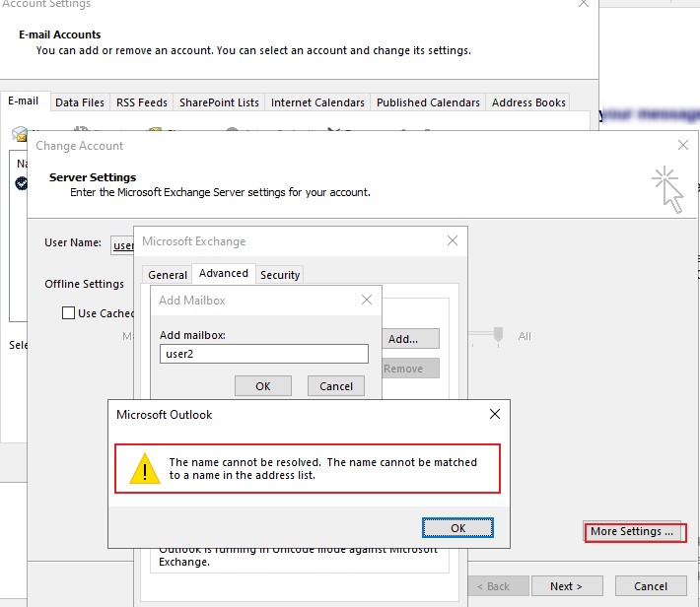The height and width of the screenshot is (607, 700).
Task: Click the default account checkmark icon
Action: (21, 183)
